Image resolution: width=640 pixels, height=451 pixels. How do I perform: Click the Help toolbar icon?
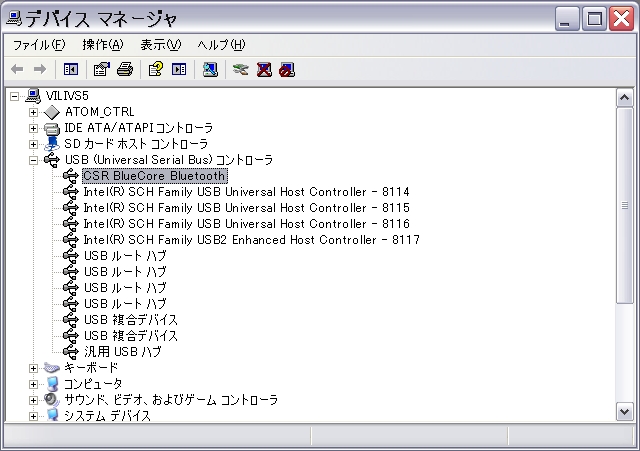155,69
